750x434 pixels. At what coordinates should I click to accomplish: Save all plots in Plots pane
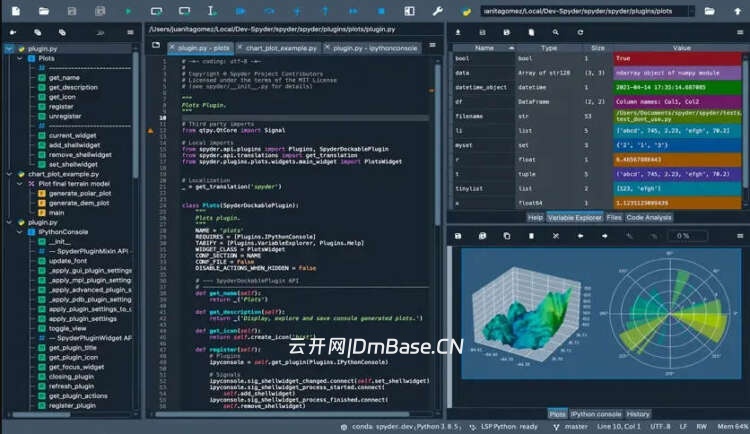(x=482, y=236)
